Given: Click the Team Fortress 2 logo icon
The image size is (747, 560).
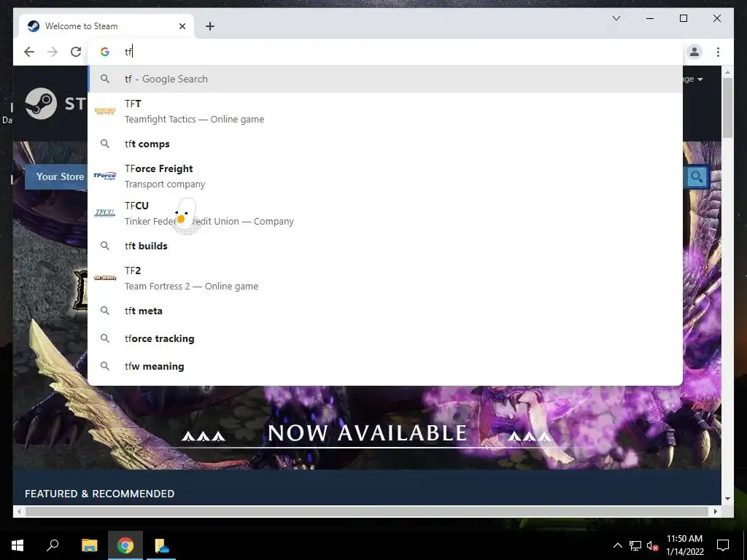Looking at the screenshot, I should [105, 278].
